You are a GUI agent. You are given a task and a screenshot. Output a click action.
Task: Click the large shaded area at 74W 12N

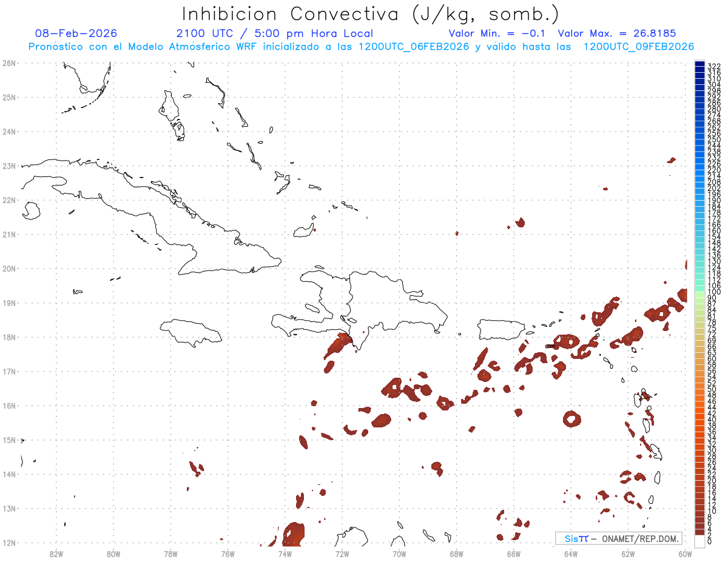(292, 534)
